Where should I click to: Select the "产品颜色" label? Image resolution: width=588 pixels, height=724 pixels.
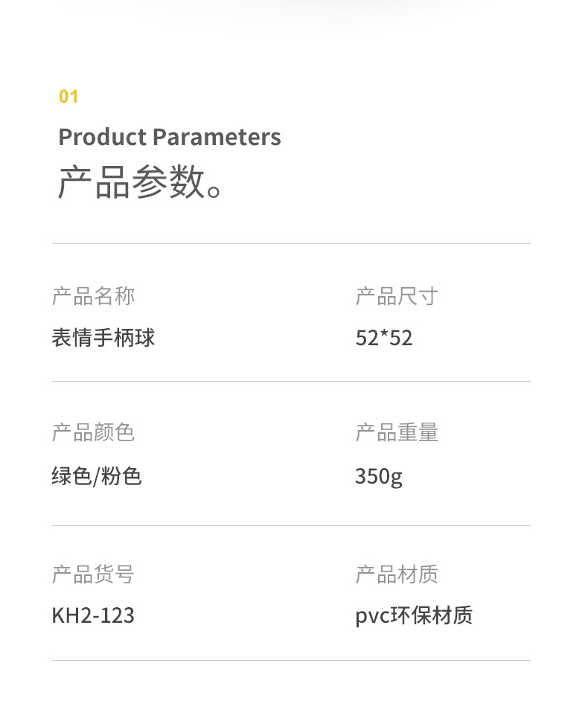coord(93,432)
